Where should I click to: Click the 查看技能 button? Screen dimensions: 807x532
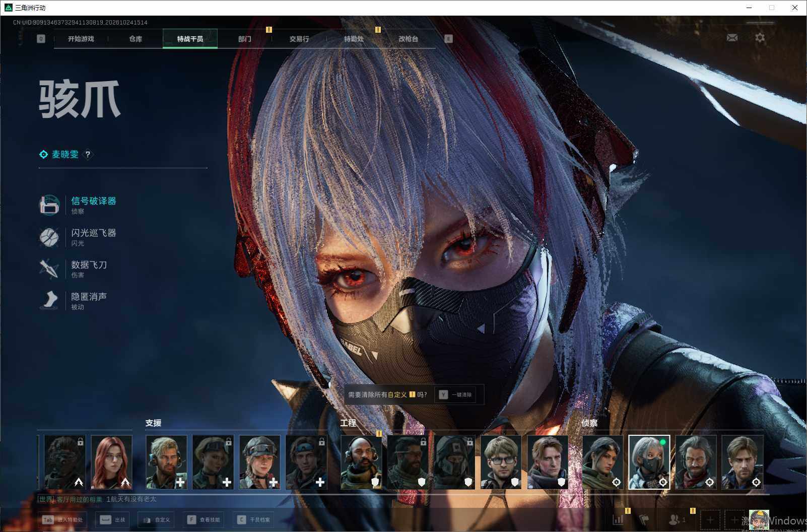click(x=203, y=519)
